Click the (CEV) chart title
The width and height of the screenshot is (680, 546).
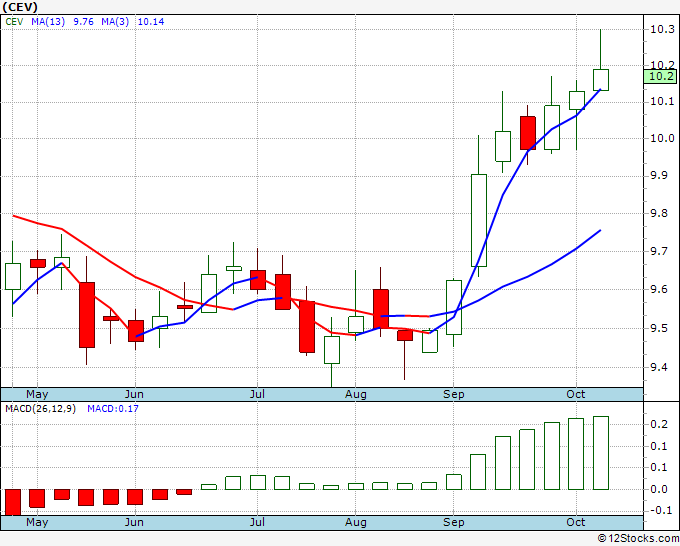pos(20,7)
